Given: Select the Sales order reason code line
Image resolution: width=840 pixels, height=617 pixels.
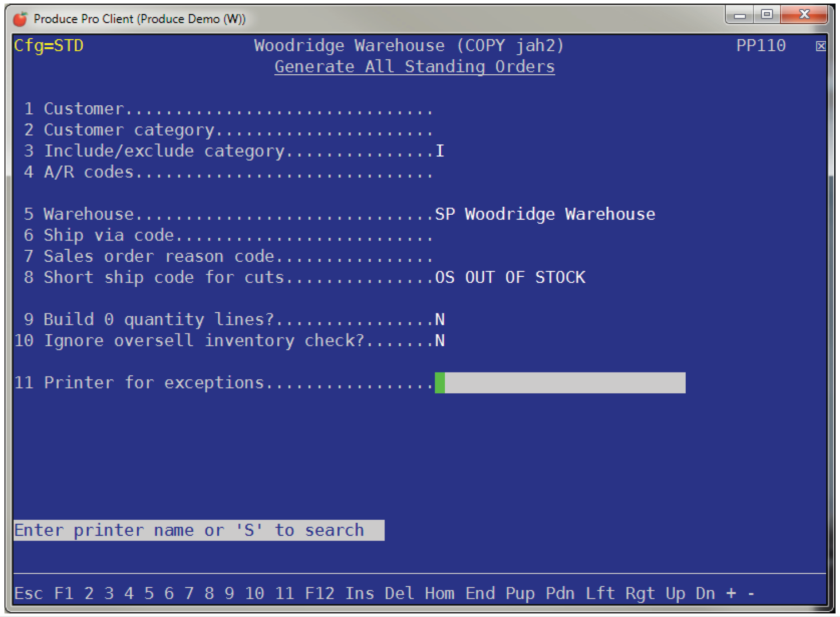Looking at the screenshot, I should pyautogui.click(x=228, y=256).
